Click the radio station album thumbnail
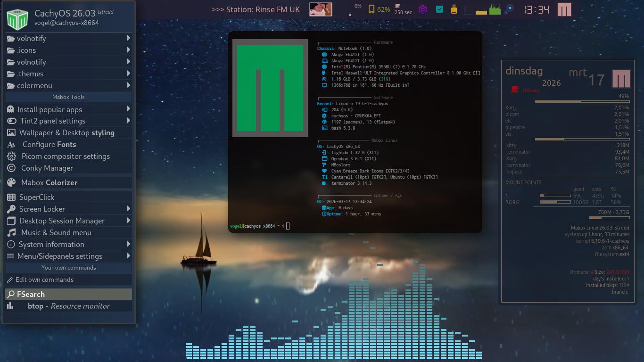This screenshot has height=362, width=644. (x=321, y=9)
